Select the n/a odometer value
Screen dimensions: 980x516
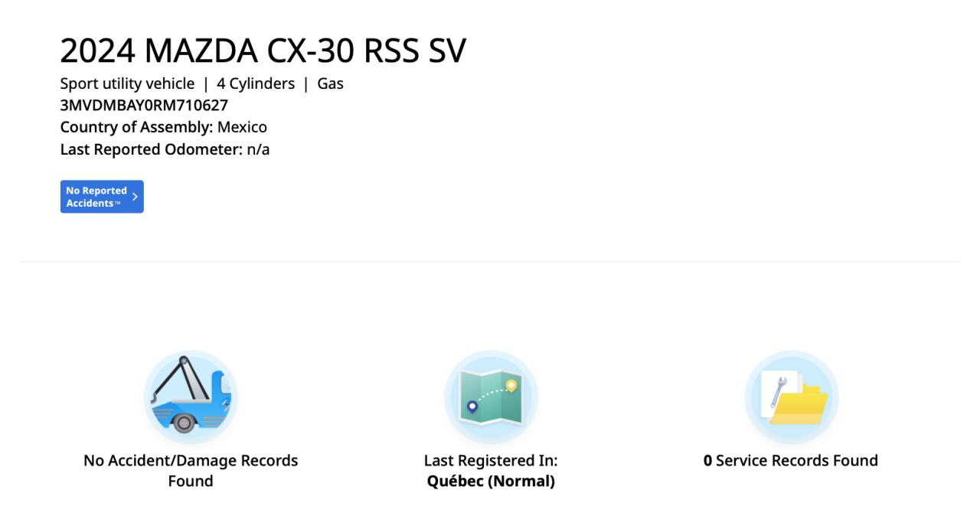pos(258,149)
